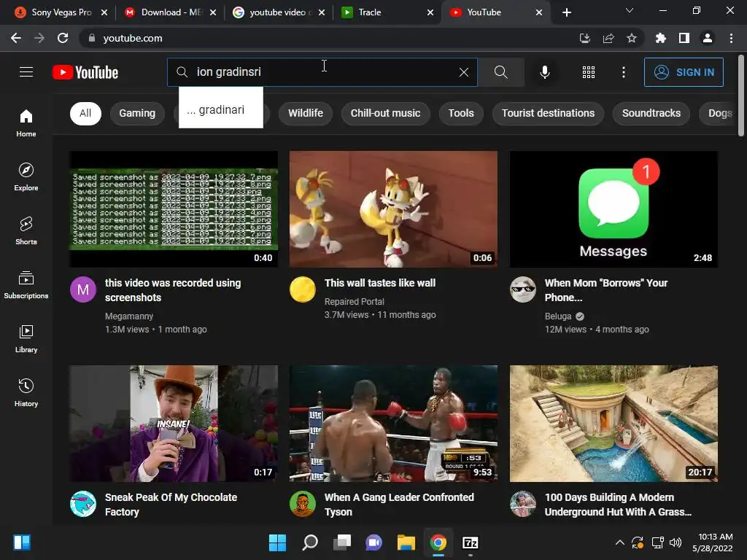Play the Tyson boxing video thumbnail
Image resolution: width=747 pixels, height=560 pixels.
click(393, 424)
